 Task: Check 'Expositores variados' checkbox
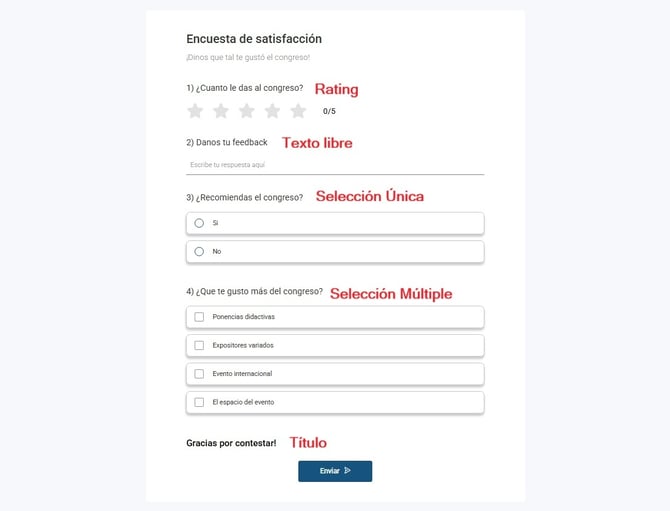tap(199, 345)
